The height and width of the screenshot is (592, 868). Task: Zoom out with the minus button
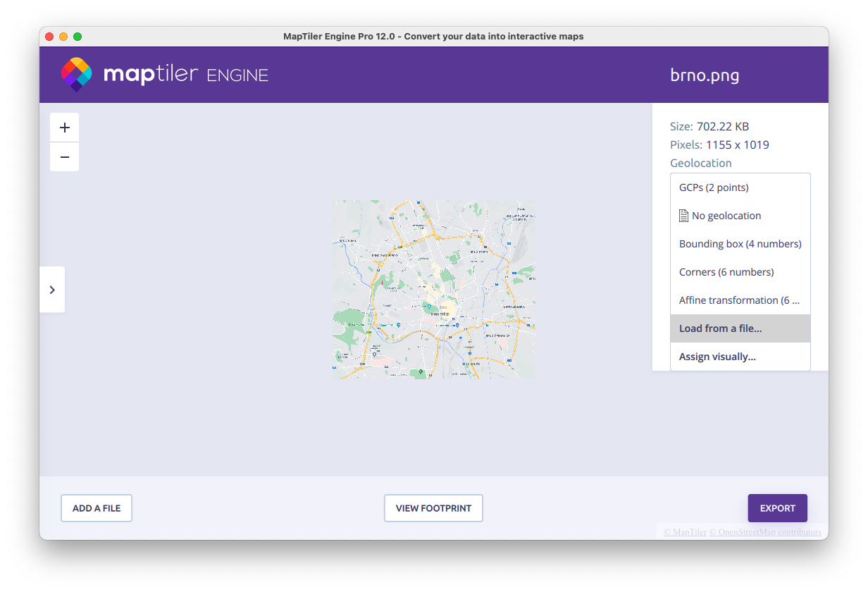65,157
